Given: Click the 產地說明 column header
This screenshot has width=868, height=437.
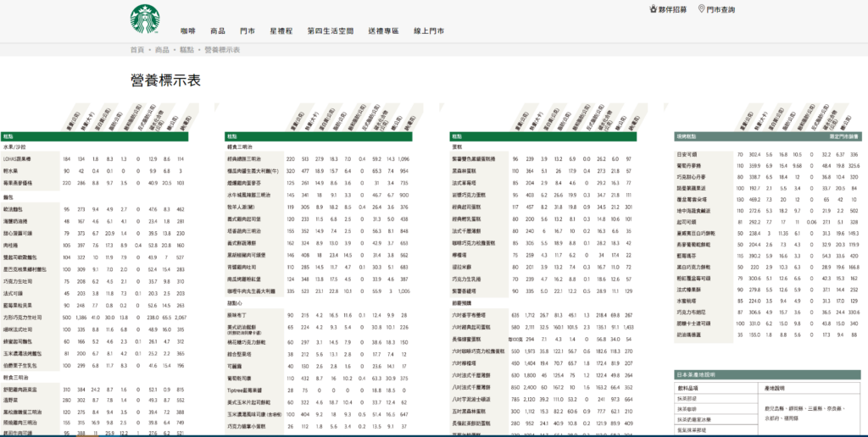Looking at the screenshot, I should pos(775,389).
